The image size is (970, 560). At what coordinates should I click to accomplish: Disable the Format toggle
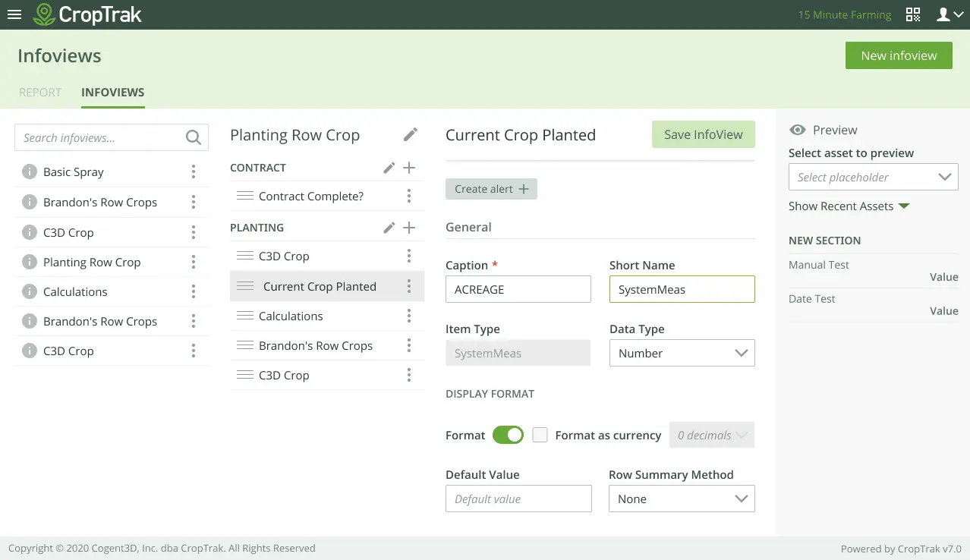[508, 435]
